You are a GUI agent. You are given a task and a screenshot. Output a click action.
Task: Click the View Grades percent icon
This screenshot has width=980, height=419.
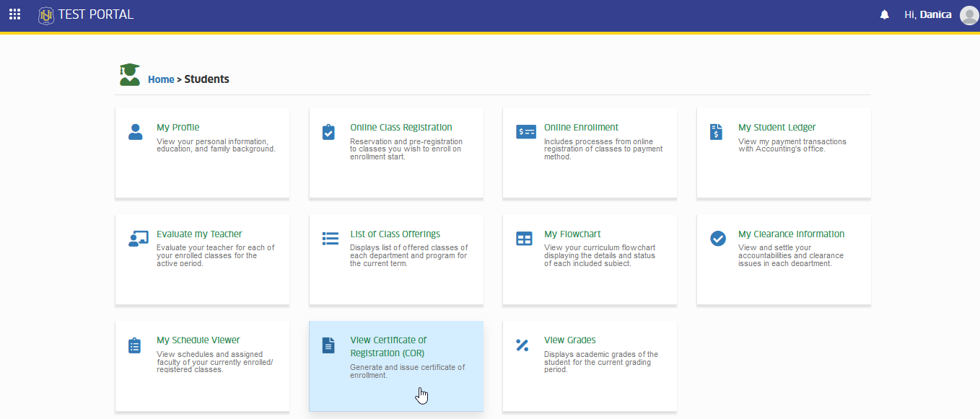click(522, 345)
